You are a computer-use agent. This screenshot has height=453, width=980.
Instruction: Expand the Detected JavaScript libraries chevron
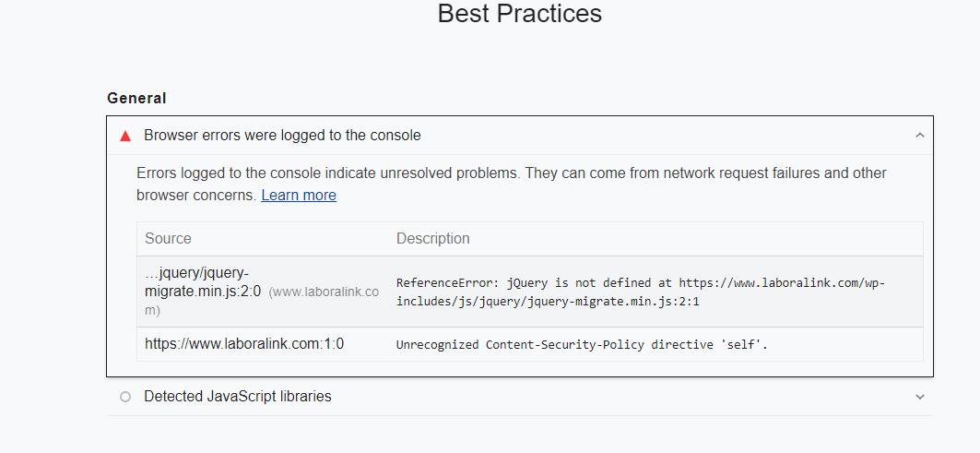(x=919, y=397)
